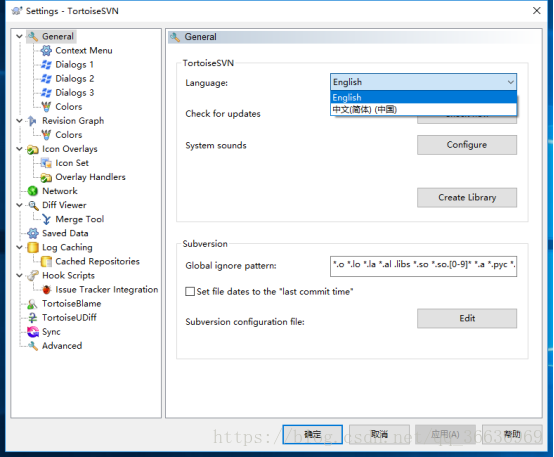Click the Cached Repositories icon
Screen dimensions: 554x457
click(46, 262)
